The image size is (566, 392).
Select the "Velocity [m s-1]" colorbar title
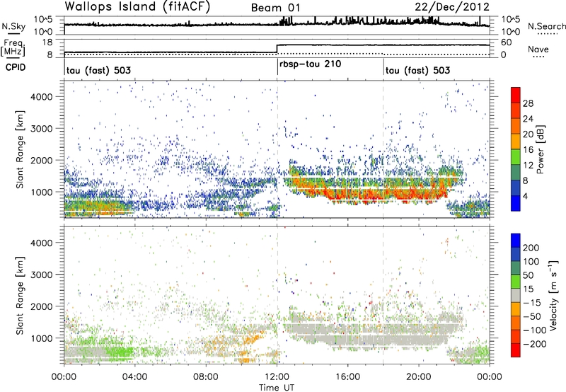553,295
